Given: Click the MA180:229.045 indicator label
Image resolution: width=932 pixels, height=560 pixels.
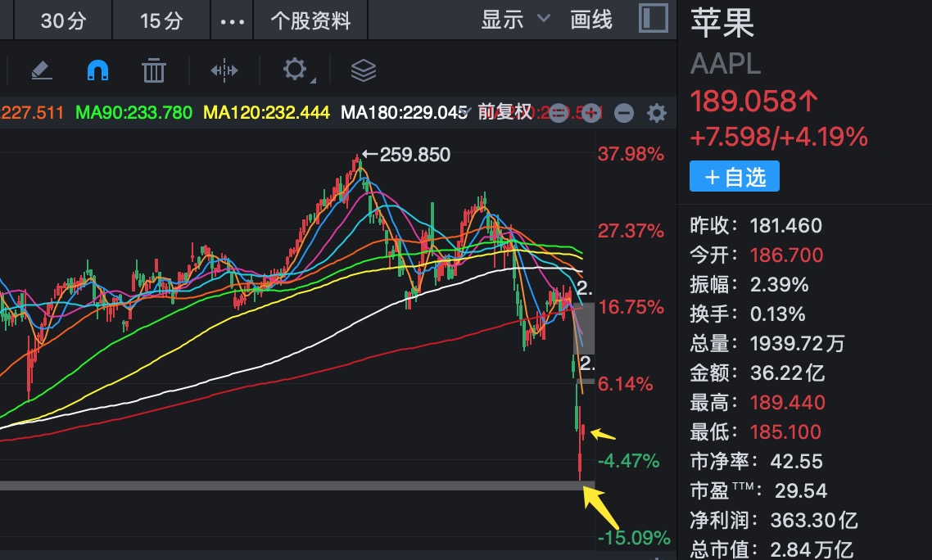Looking at the screenshot, I should click(404, 112).
